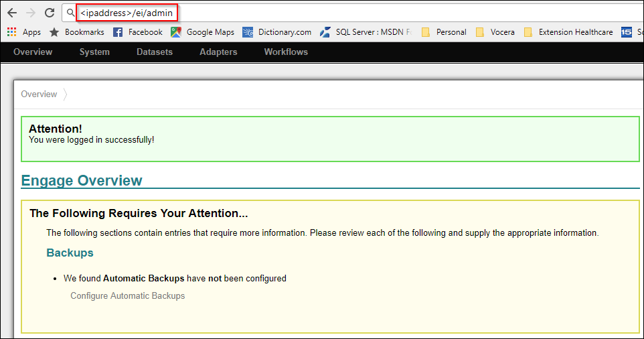Expand the Vocera bookmarks folder

tap(495, 32)
